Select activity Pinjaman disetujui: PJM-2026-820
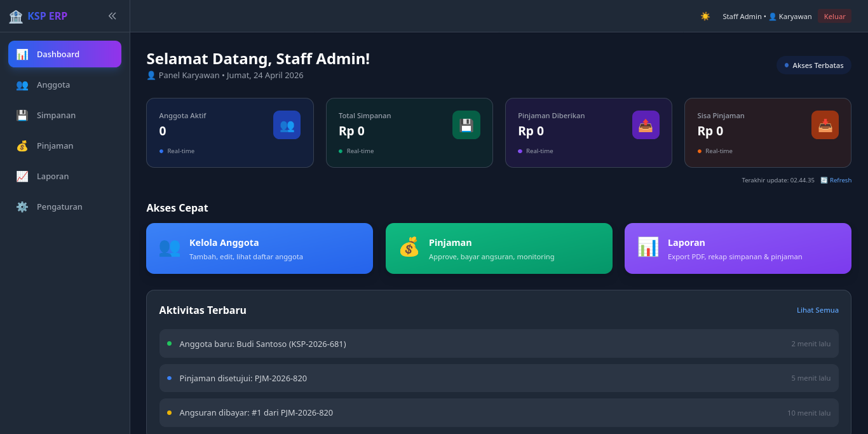 tap(499, 378)
